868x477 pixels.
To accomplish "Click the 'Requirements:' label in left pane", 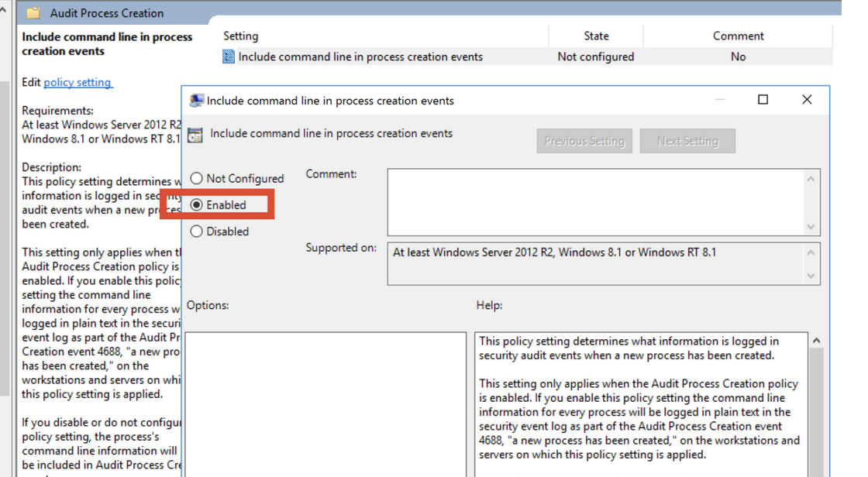I will point(57,110).
